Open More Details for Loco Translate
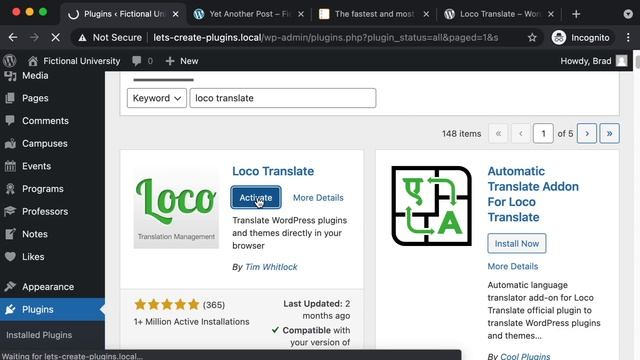This screenshot has width=640, height=360. pos(318,198)
